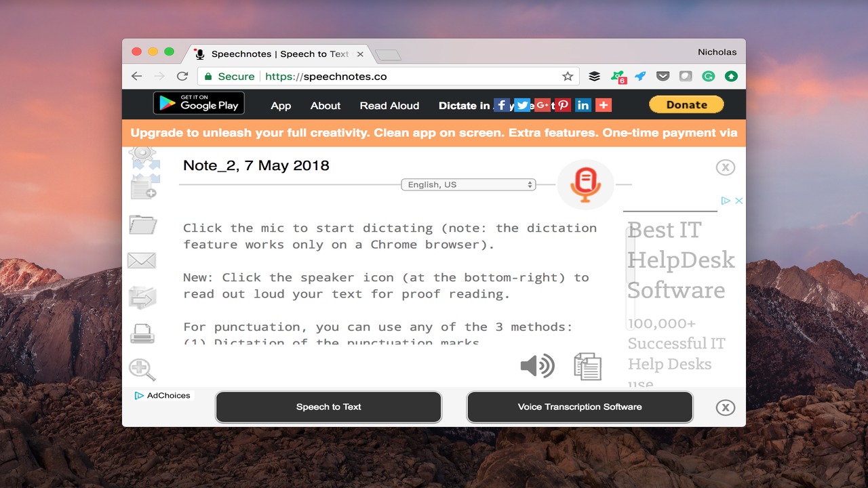868x488 pixels.
Task: Edit the note title Note_2, 7 May 2018
Action: [256, 165]
